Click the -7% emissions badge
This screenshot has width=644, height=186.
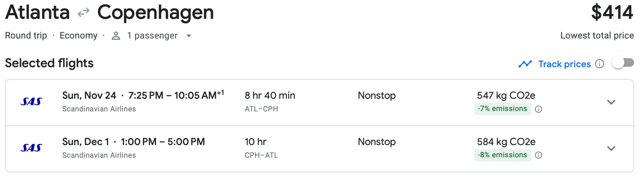502,109
